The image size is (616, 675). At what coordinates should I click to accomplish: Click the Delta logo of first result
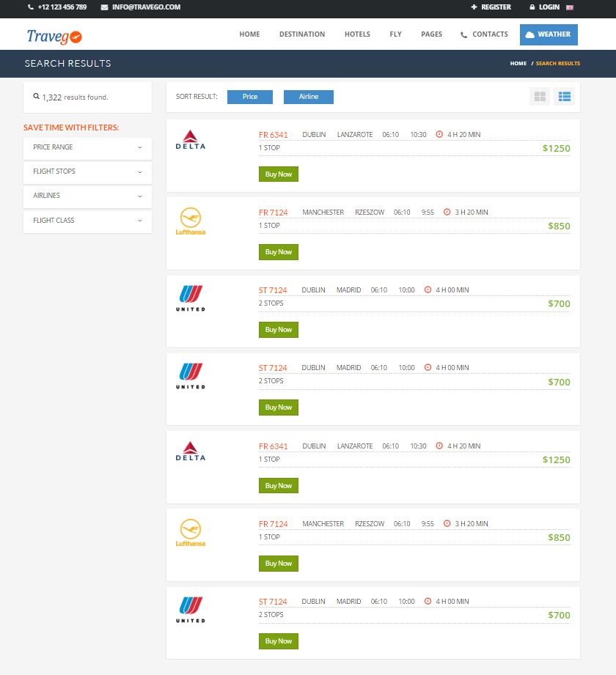tap(191, 139)
